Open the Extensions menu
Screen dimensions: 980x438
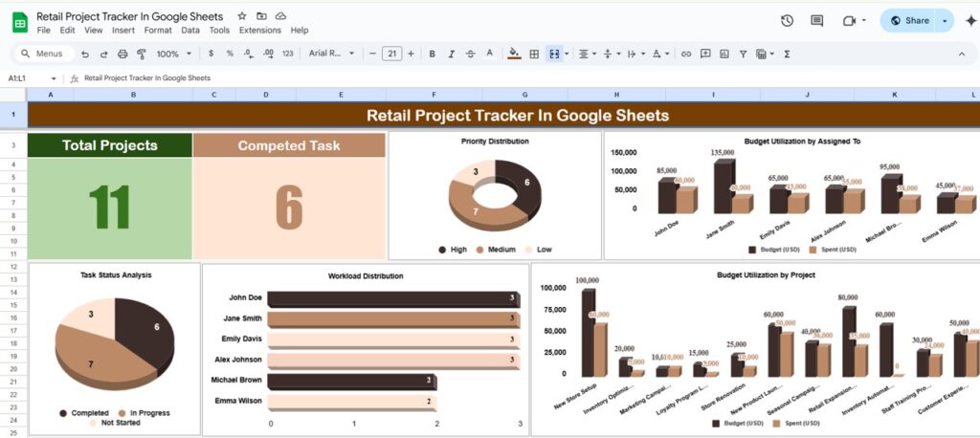tap(260, 30)
